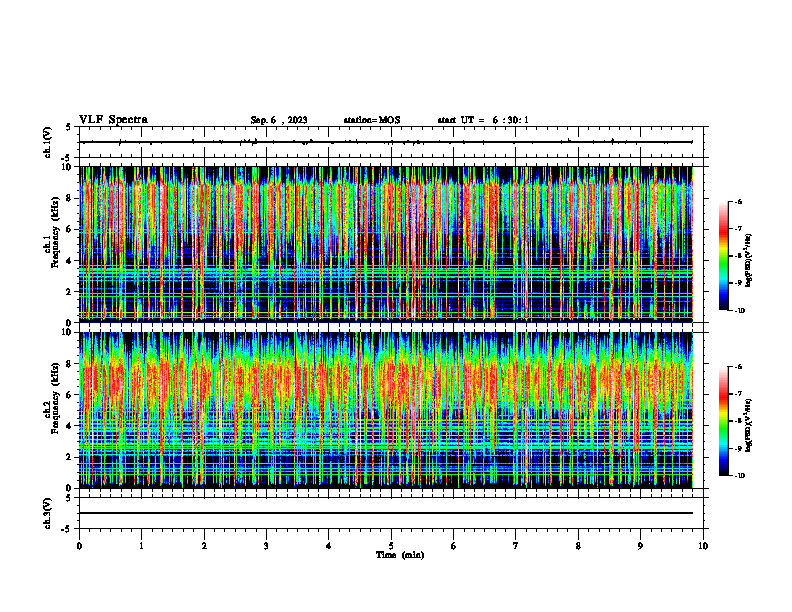
Task: Click the ch.2 spectrogram color scale bar
Action: (x=724, y=421)
